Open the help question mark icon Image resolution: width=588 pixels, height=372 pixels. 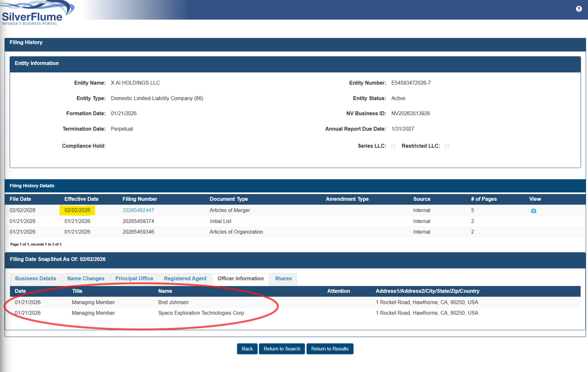[579, 9]
